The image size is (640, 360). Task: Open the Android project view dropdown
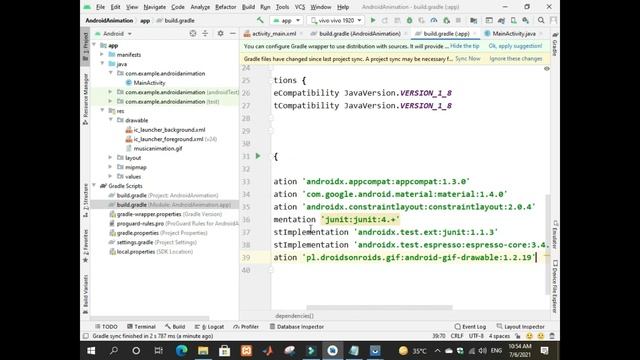tap(113, 33)
